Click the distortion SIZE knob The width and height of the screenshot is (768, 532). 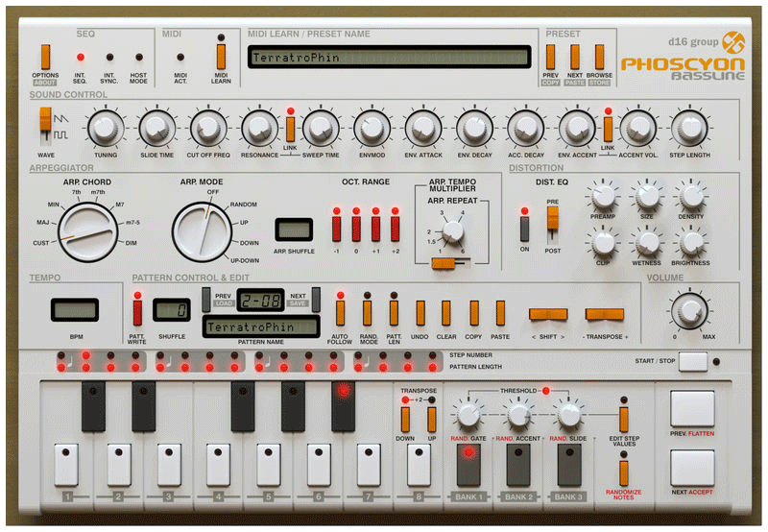[x=647, y=197]
